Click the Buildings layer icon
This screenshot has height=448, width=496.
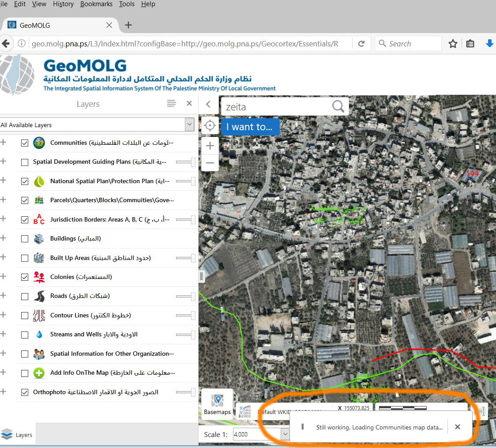tap(39, 238)
